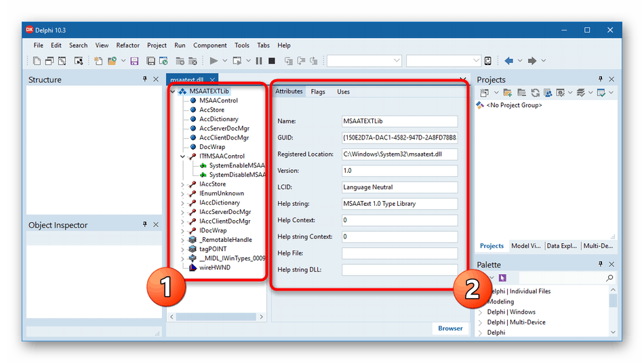Click the Open Project toolbar icon
Image resolution: width=644 pixels, height=363 pixels.
(163, 61)
